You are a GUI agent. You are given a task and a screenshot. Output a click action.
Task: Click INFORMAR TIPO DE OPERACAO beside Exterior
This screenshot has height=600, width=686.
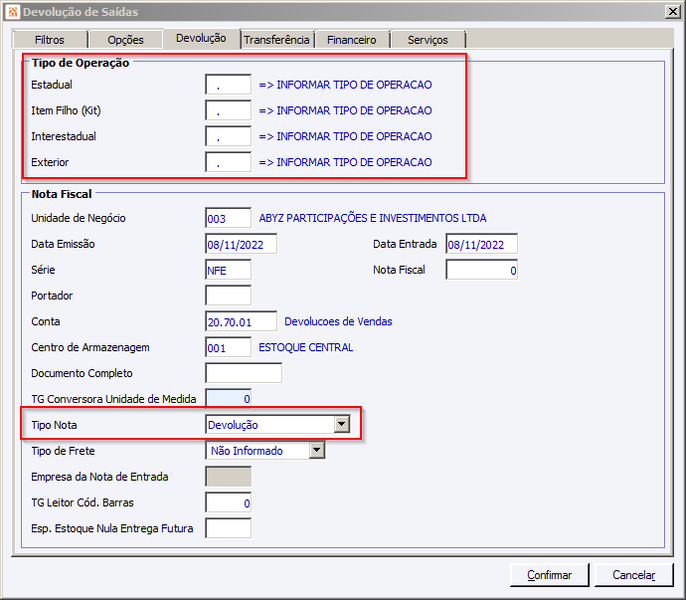pyautogui.click(x=354, y=162)
